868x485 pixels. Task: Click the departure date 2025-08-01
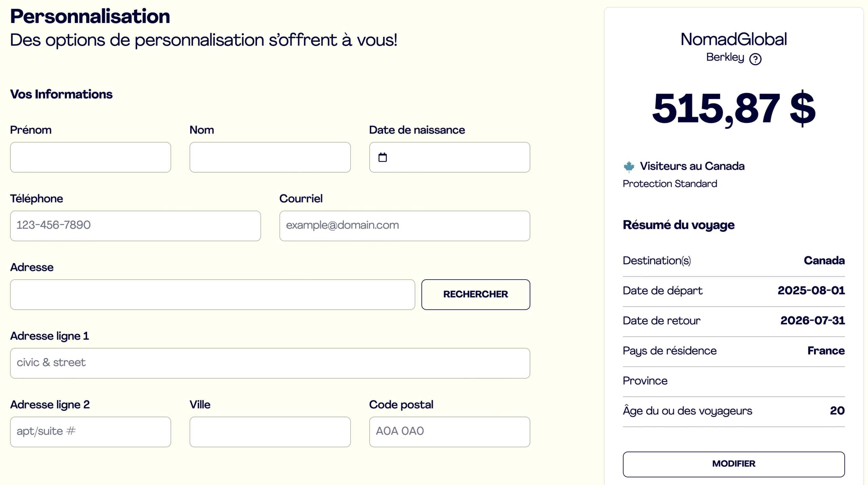coord(811,290)
